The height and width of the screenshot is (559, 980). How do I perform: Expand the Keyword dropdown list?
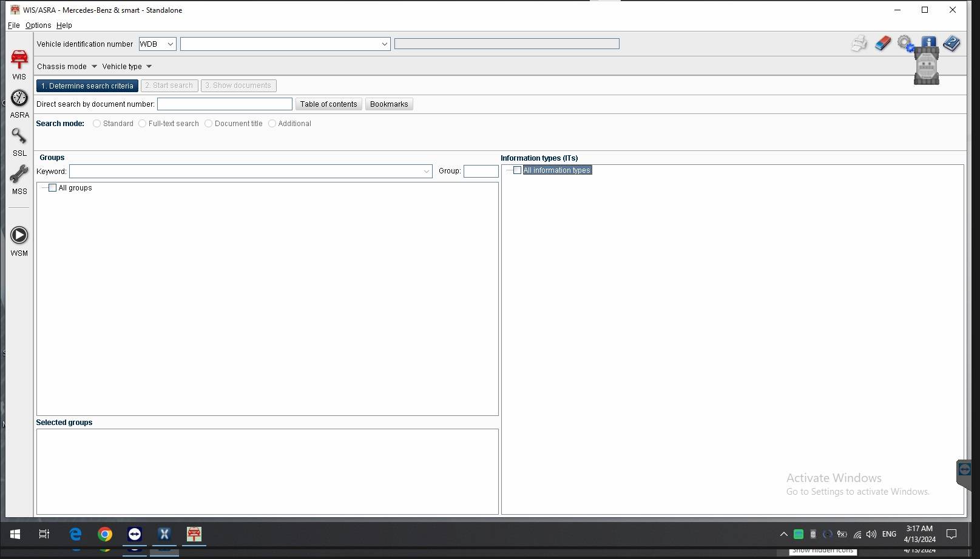tap(426, 172)
